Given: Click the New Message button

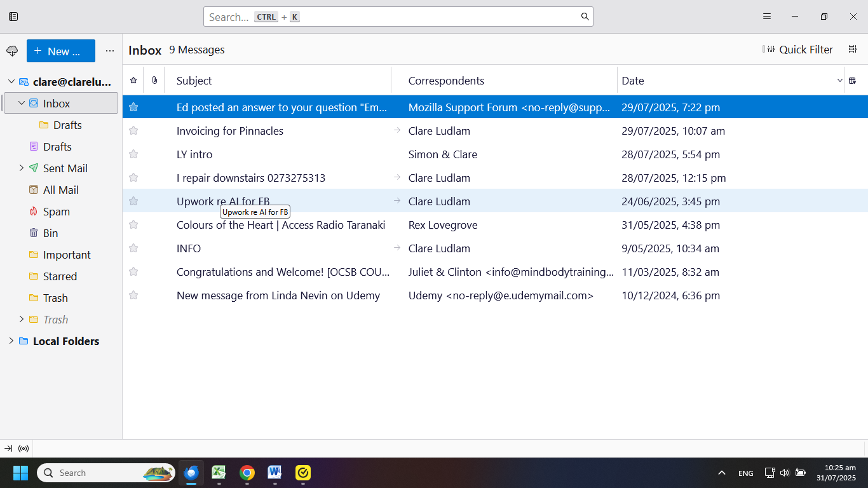Looking at the screenshot, I should tap(61, 51).
